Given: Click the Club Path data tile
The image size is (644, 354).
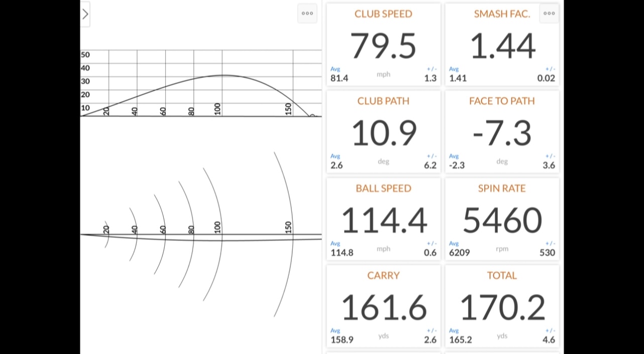Looking at the screenshot, I should pos(383,132).
